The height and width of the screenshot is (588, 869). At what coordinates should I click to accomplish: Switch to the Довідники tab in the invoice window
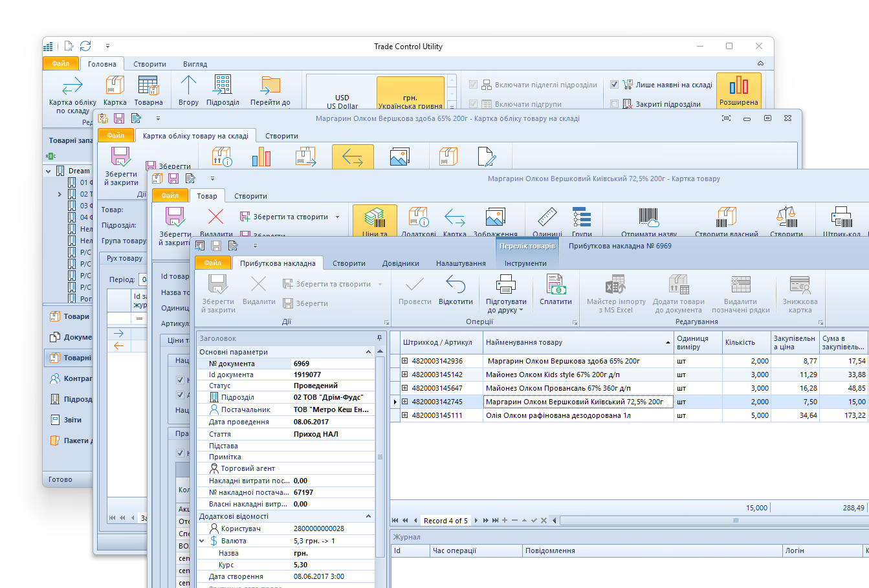coord(400,263)
